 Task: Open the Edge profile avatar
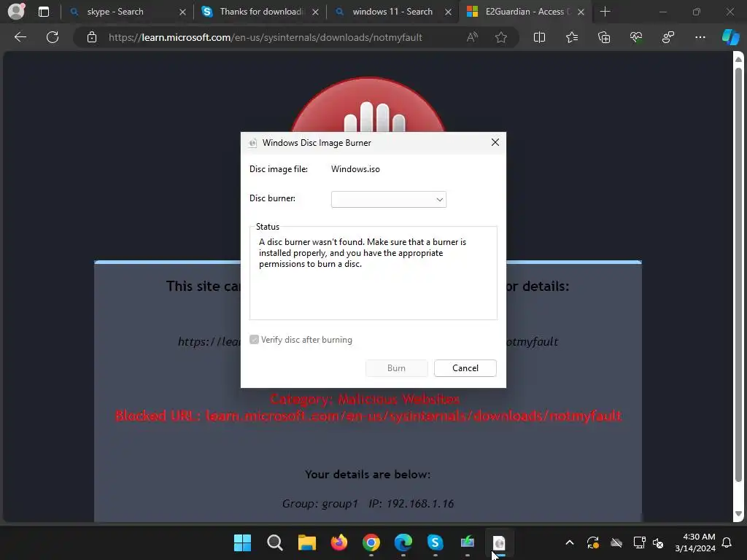(16, 11)
